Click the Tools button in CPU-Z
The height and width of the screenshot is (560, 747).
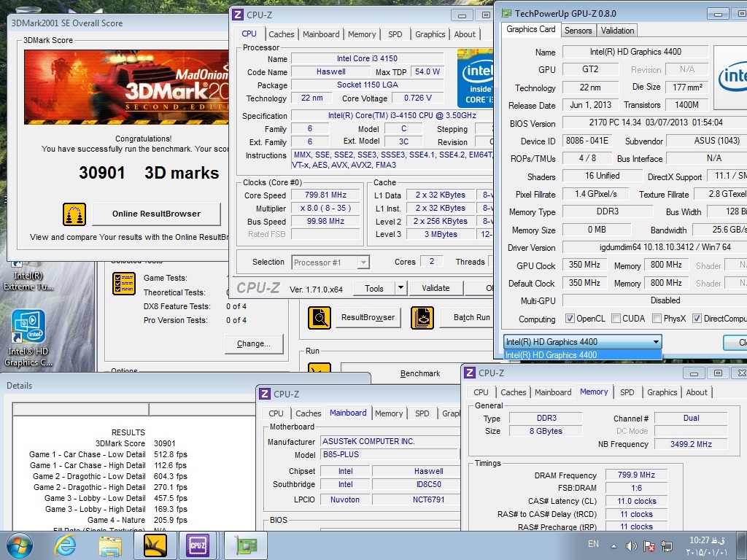(374, 288)
